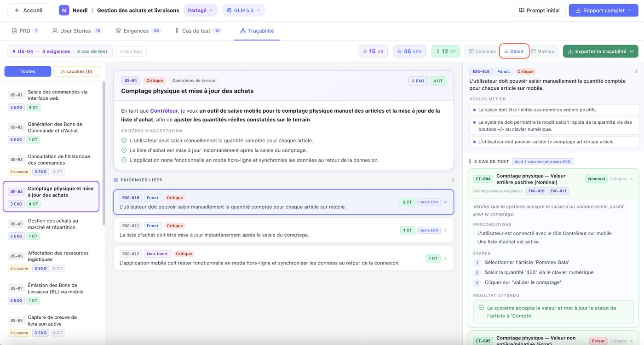Click the check icon beside 'La liste d'achat est mise à jour'
The height and width of the screenshot is (345, 644).
[x=124, y=150]
